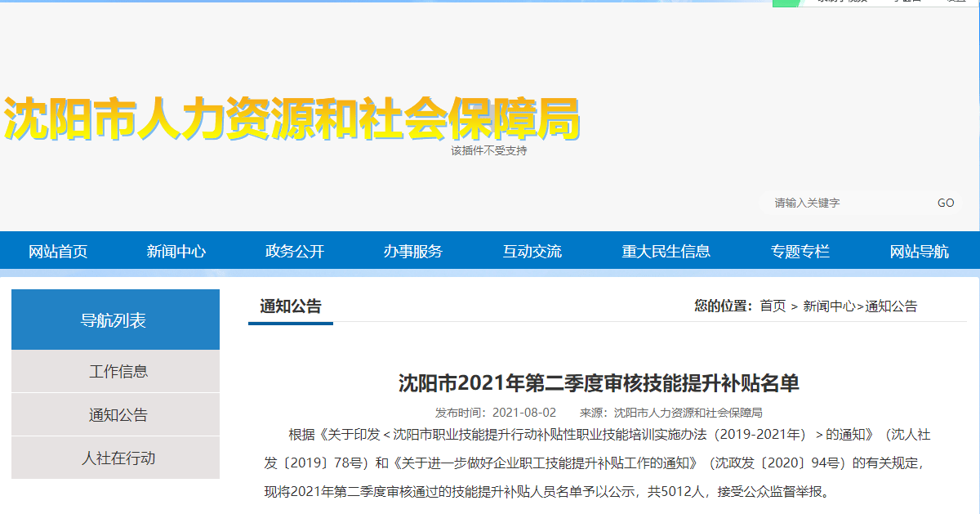Open 重大民生信息 in the blue navigation bar
Screen dimensions: 980x514
click(x=666, y=252)
